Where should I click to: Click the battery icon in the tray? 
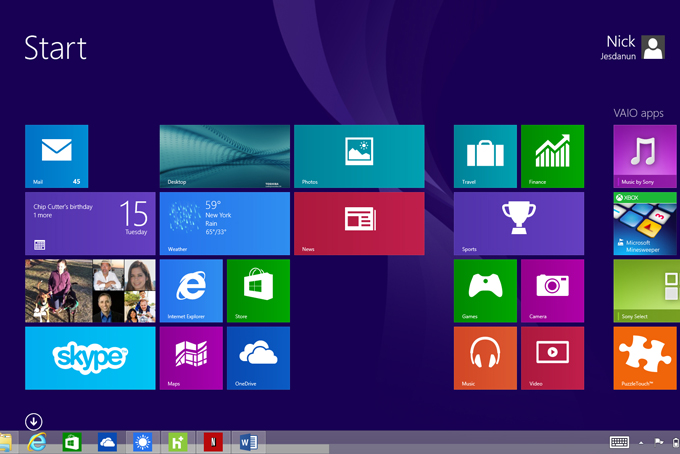[x=676, y=443]
